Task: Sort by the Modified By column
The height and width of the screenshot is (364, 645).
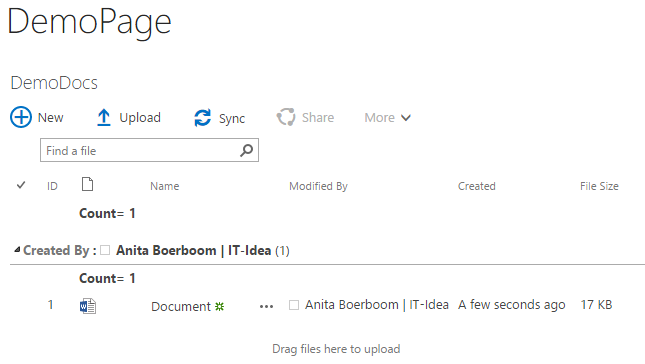Action: (318, 186)
